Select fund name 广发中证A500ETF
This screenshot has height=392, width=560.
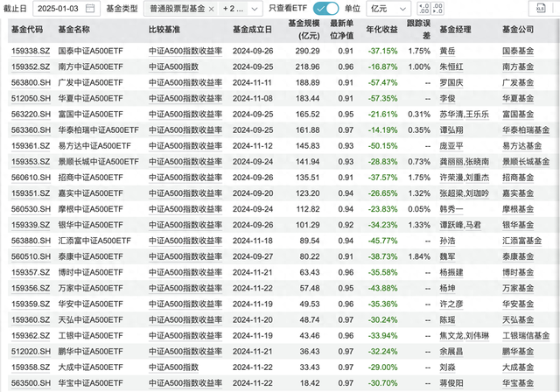[90, 83]
